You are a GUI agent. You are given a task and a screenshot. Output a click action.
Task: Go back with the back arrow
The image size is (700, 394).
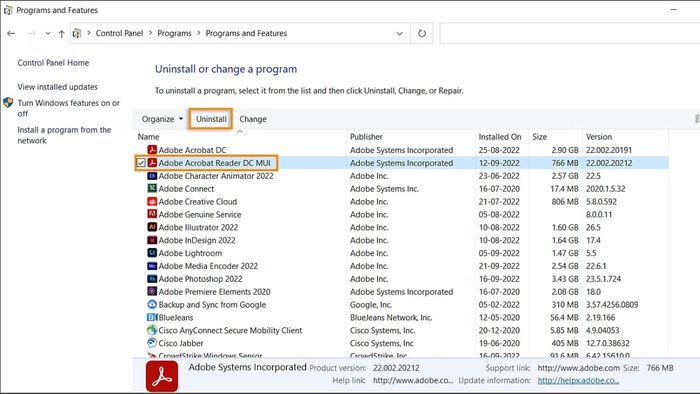[x=11, y=33]
